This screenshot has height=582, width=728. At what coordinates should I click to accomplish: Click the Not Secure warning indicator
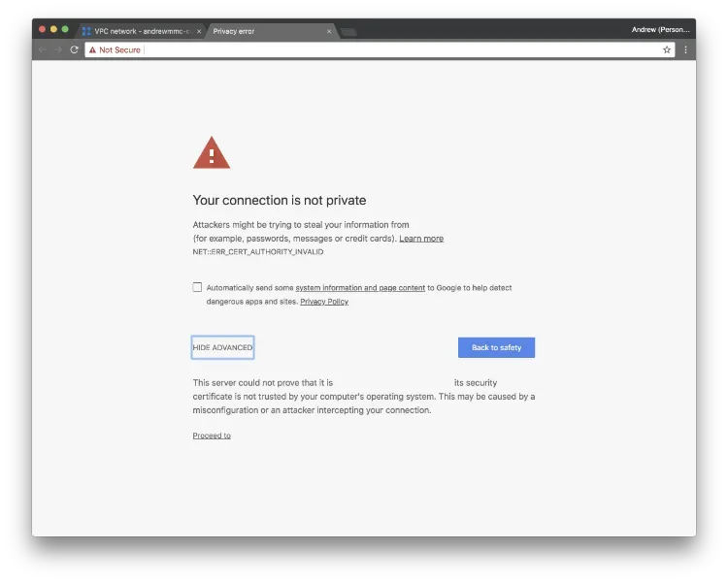(115, 49)
